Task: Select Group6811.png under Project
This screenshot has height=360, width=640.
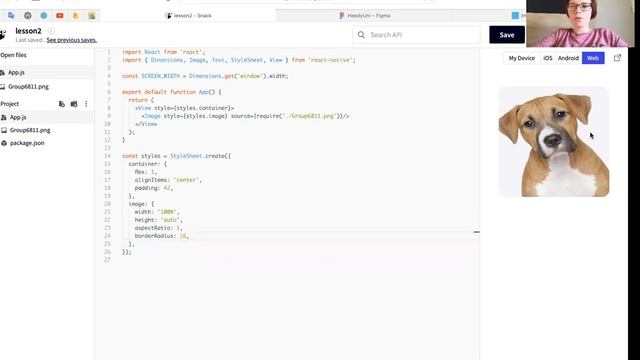Action: tap(30, 130)
